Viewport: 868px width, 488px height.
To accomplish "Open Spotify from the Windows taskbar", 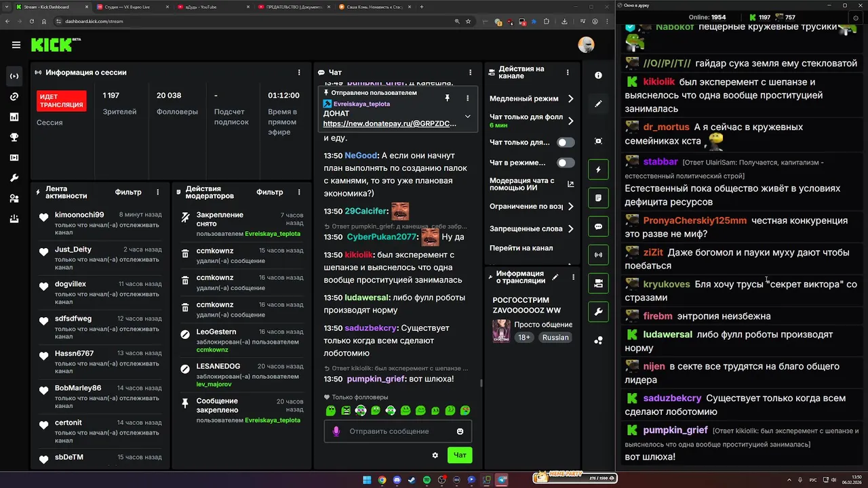I will tap(427, 480).
